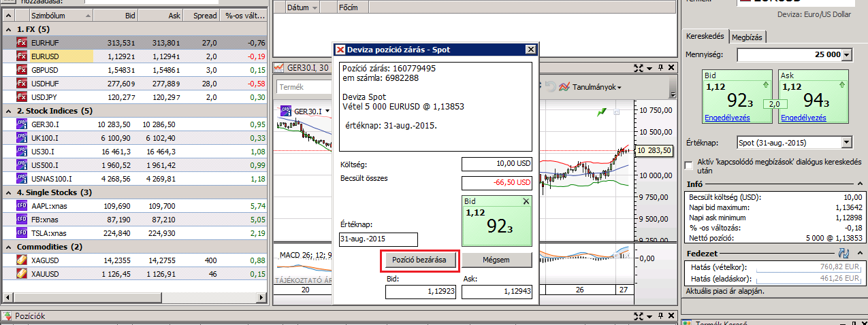Open the Mennyiség quantity dropdown arrow
The width and height of the screenshot is (868, 325).
coord(846,54)
